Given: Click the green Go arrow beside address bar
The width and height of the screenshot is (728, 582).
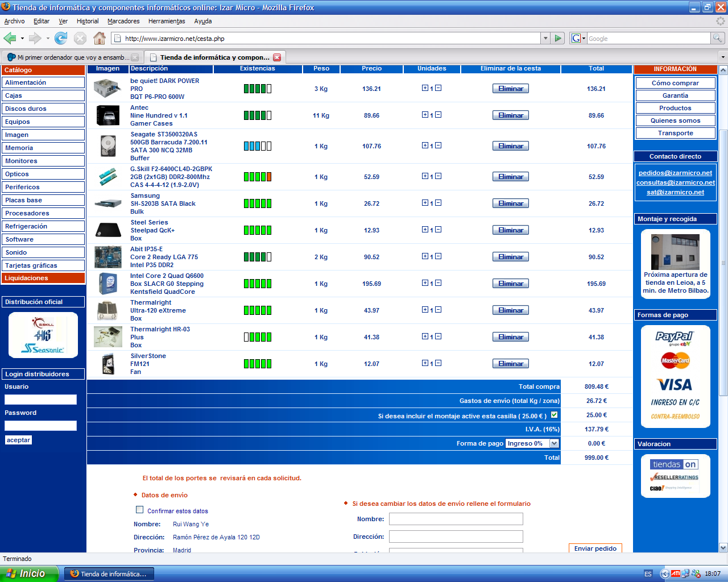Looking at the screenshot, I should click(x=558, y=38).
